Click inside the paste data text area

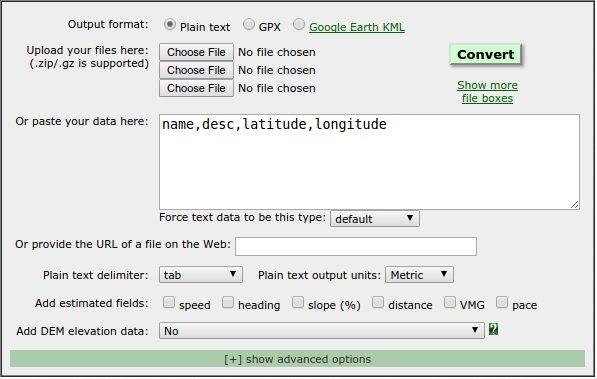pos(369,162)
